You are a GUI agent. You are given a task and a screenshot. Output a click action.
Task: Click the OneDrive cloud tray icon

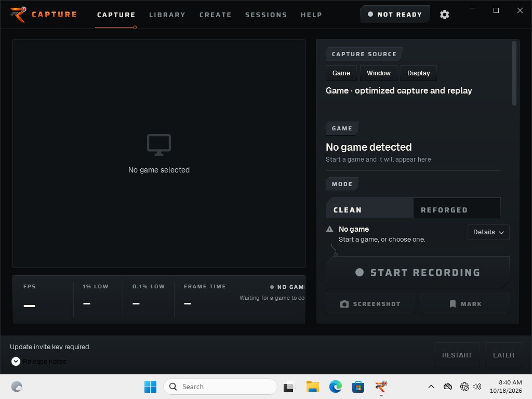point(448,387)
